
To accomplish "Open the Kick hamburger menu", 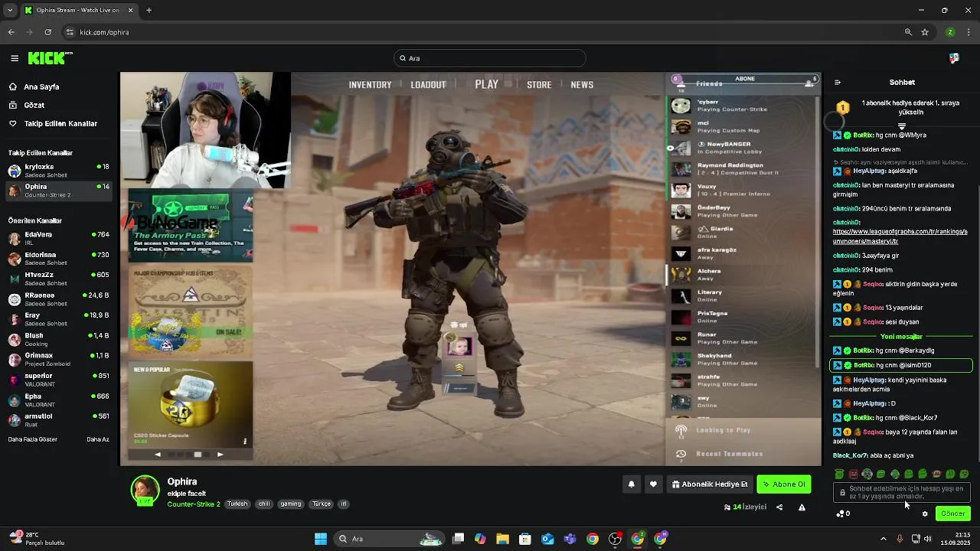I will tap(15, 58).
